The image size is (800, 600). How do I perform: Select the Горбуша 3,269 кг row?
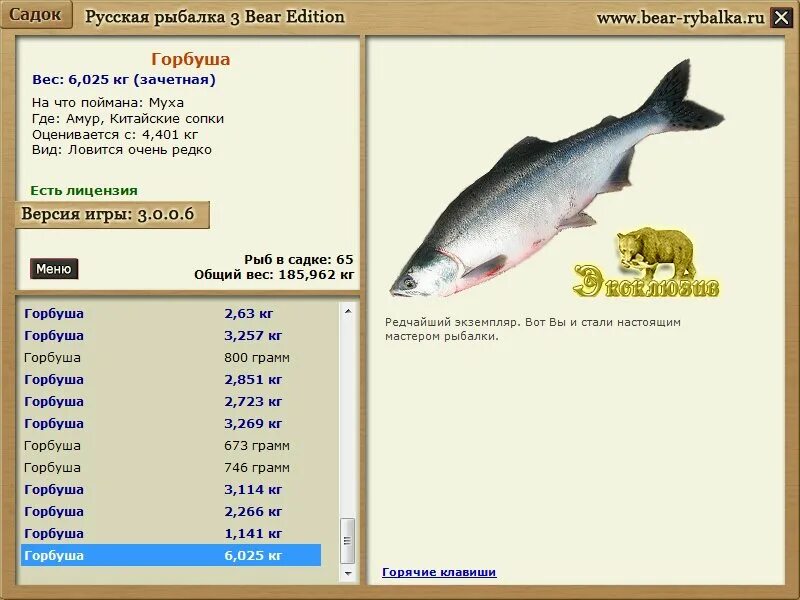pyautogui.click(x=171, y=423)
